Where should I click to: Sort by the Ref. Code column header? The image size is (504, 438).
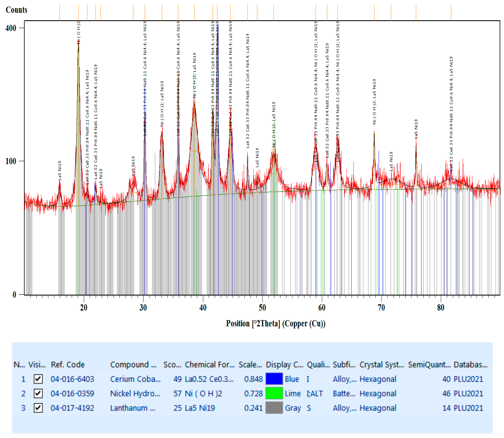pyautogui.click(x=68, y=364)
